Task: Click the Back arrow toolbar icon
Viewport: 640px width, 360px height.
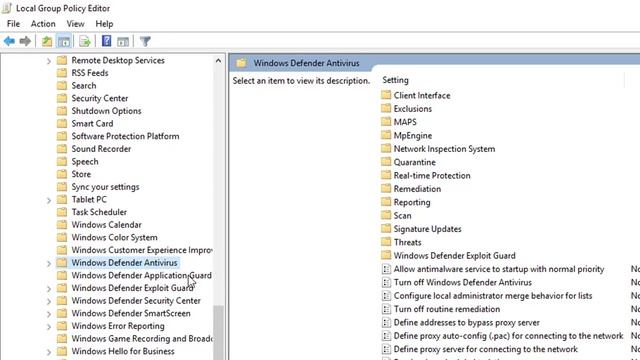Action: click(9, 41)
